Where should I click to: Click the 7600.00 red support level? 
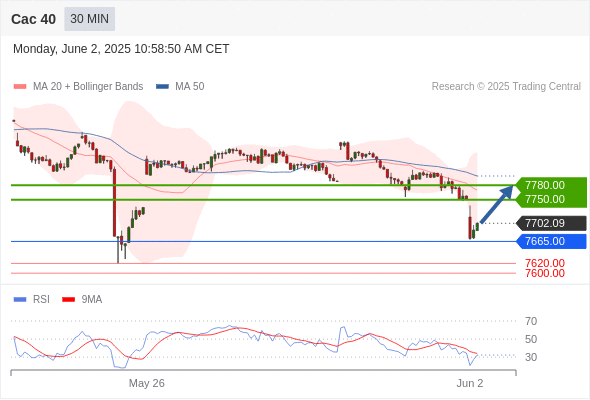point(545,273)
